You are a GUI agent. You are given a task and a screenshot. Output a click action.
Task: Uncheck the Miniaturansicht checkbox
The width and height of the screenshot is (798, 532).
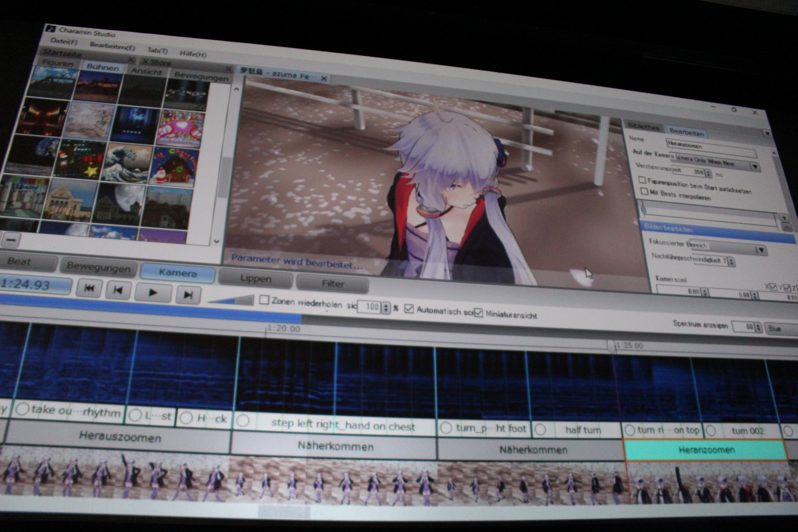[x=478, y=313]
